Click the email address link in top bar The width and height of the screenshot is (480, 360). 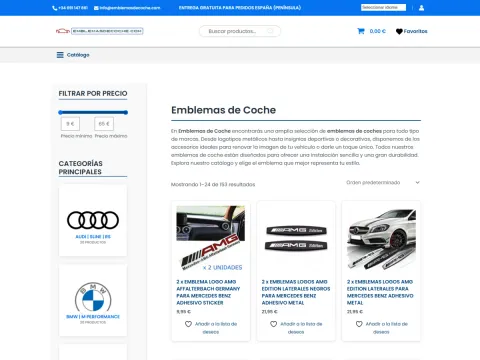tap(130, 8)
